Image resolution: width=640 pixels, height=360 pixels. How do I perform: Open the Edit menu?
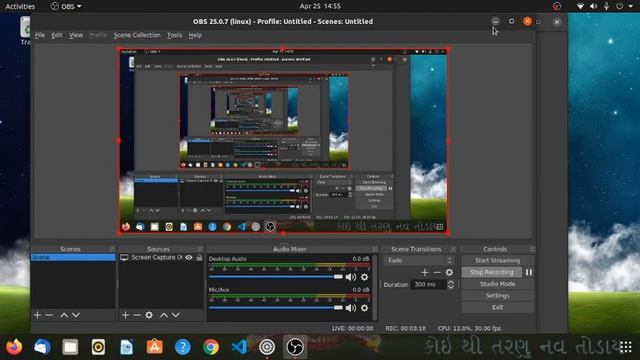click(57, 35)
